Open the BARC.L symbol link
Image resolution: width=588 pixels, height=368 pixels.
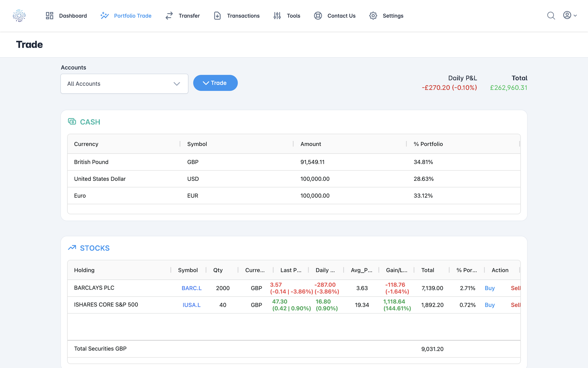[x=191, y=288]
